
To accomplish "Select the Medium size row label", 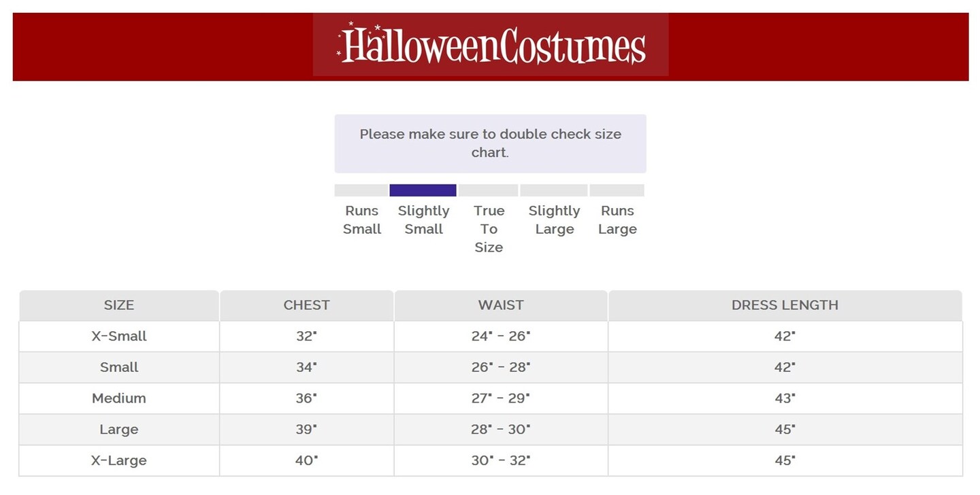I will pos(119,398).
